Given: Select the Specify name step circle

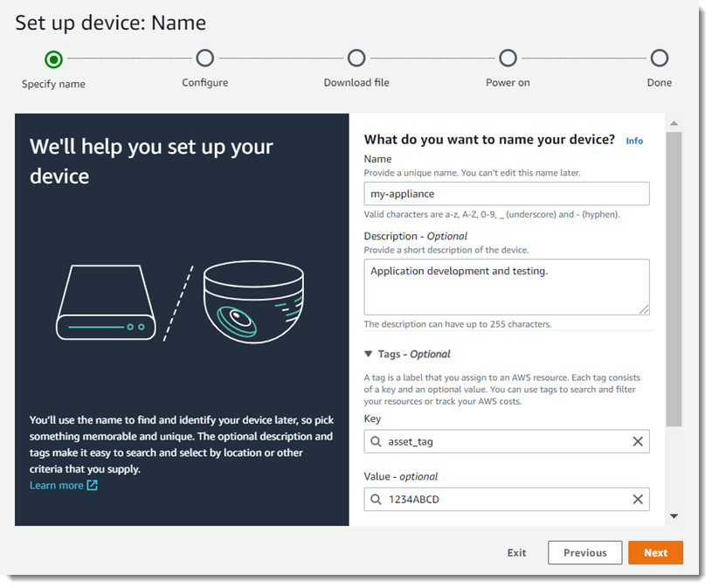Looking at the screenshot, I should 53,59.
